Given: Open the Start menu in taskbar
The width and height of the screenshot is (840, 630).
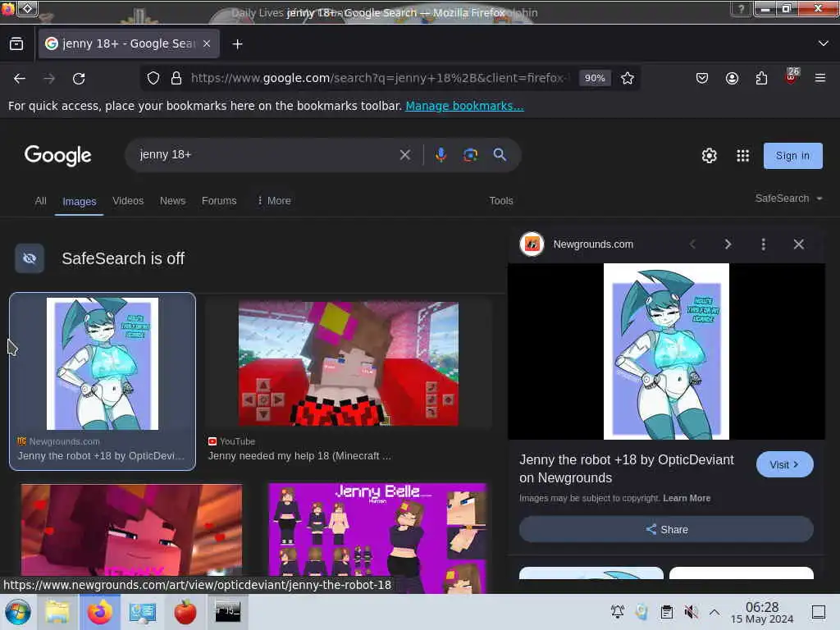Looking at the screenshot, I should 18,612.
